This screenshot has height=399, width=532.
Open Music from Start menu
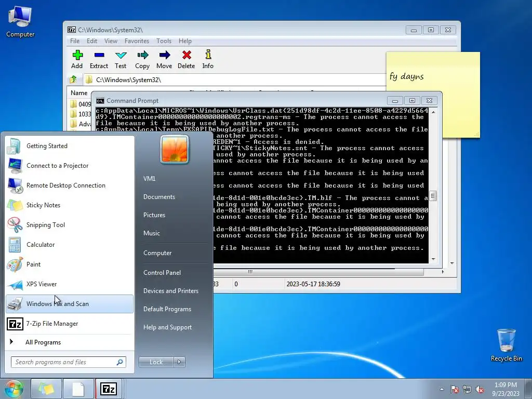152,233
